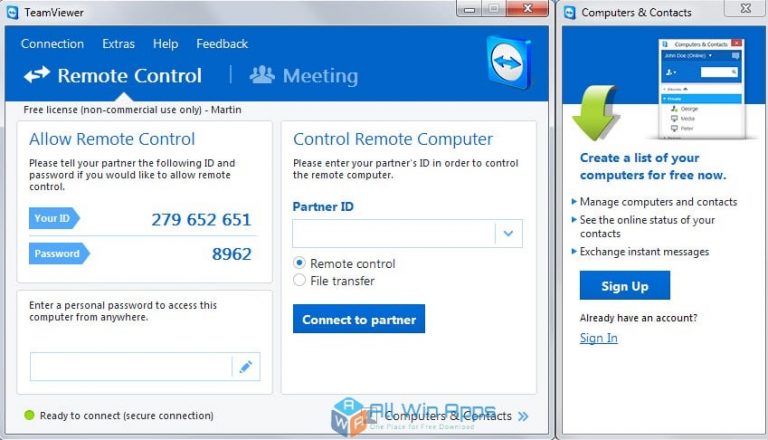Image resolution: width=768 pixels, height=440 pixels.
Task: Click the double chevron beside Computers & Contacts
Action: click(x=523, y=416)
